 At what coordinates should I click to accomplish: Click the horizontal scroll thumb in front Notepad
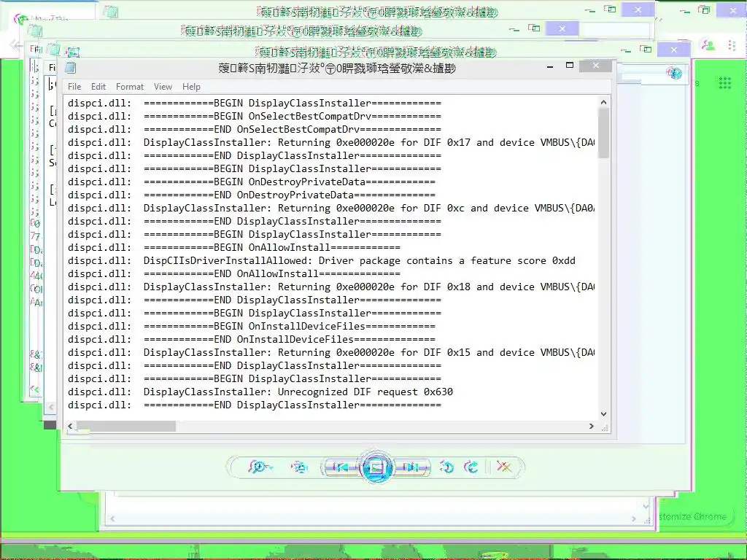click(125, 426)
